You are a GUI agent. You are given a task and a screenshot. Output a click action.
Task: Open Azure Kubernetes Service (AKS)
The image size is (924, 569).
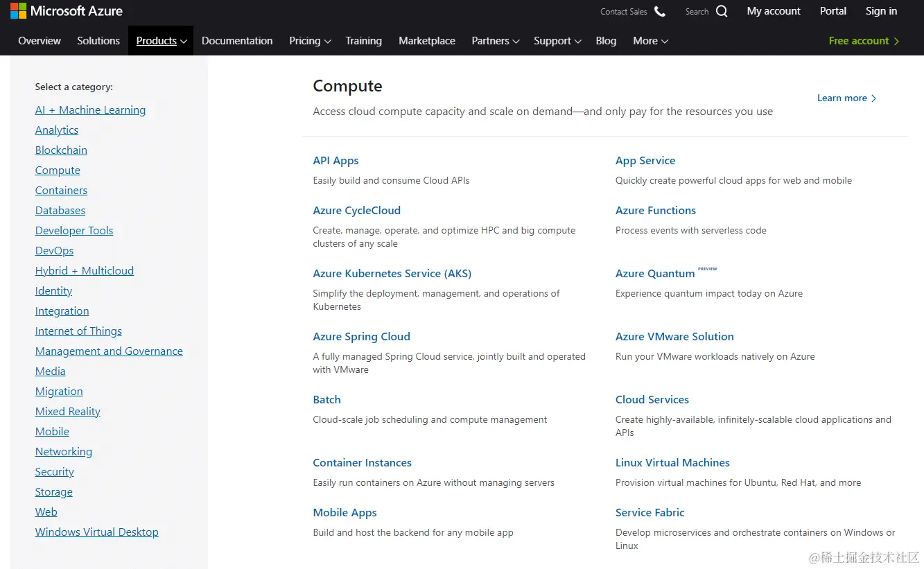click(392, 273)
